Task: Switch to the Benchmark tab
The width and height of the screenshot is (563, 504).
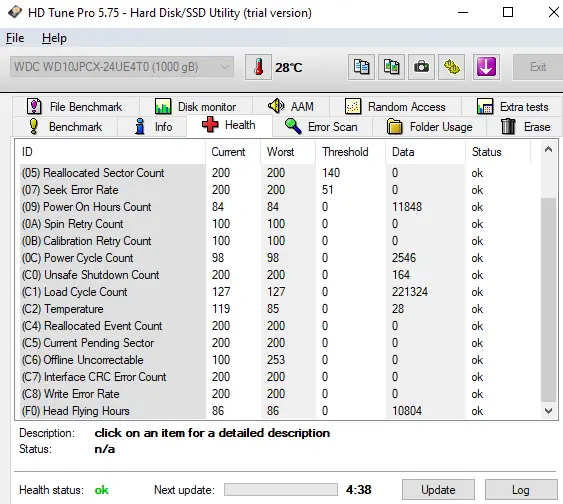Action: click(65, 127)
